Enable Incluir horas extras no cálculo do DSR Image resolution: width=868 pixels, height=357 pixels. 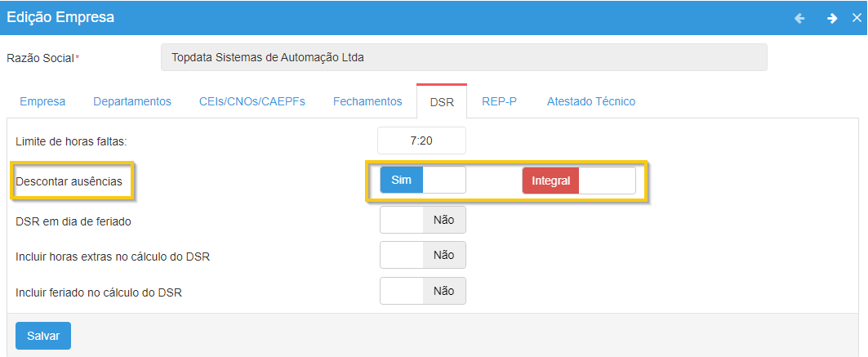coord(423,255)
